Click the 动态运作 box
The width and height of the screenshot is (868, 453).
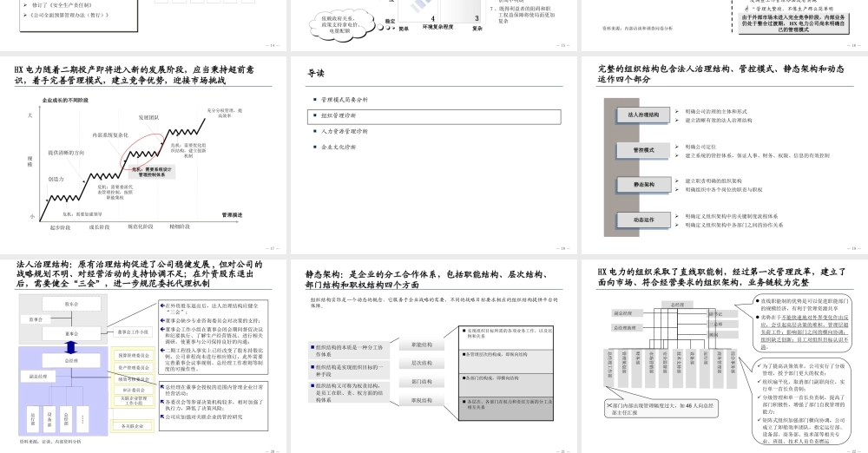pyautogui.click(x=643, y=220)
